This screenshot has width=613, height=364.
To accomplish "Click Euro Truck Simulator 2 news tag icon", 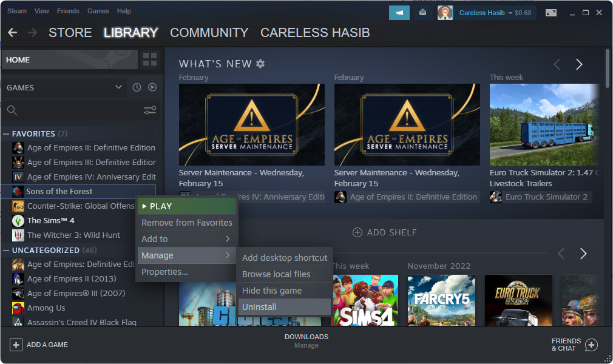I will click(x=496, y=197).
